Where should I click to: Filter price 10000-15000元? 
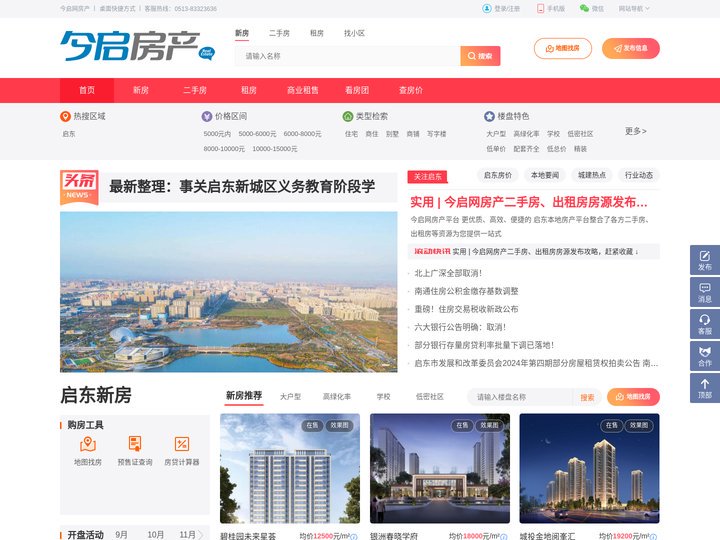(275, 149)
